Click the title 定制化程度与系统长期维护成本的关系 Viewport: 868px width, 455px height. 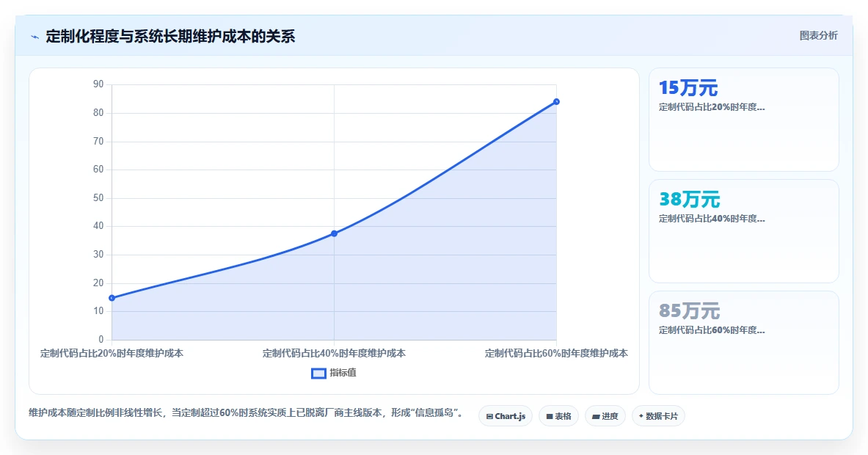[170, 37]
